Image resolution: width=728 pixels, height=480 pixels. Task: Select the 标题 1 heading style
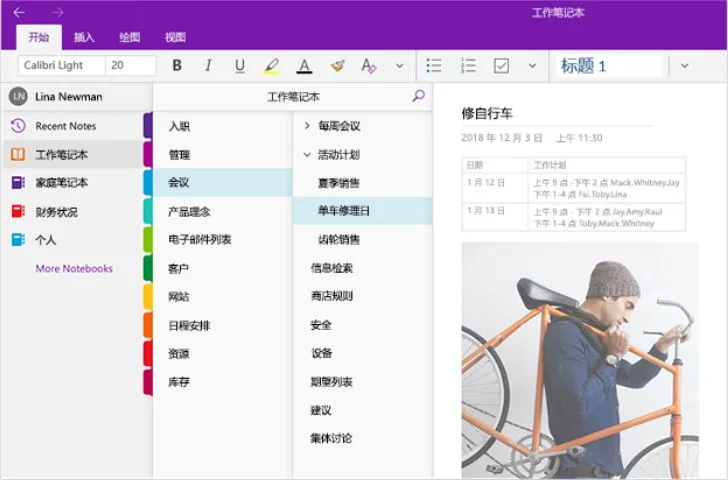click(x=609, y=66)
